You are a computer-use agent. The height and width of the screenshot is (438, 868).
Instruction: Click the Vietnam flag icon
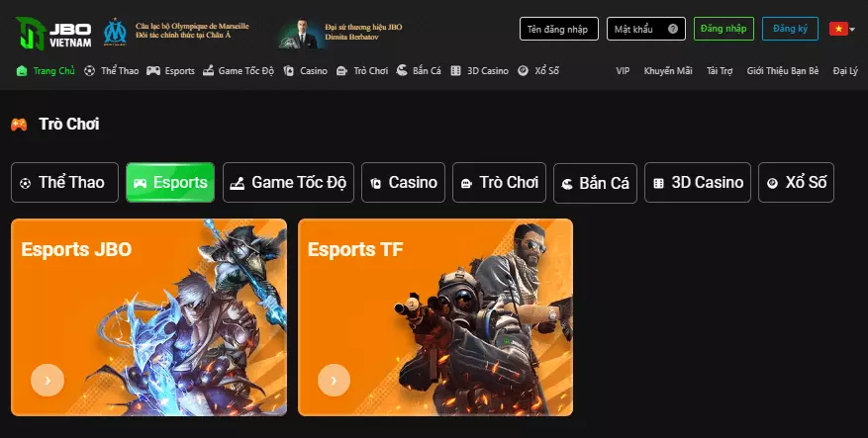(838, 29)
